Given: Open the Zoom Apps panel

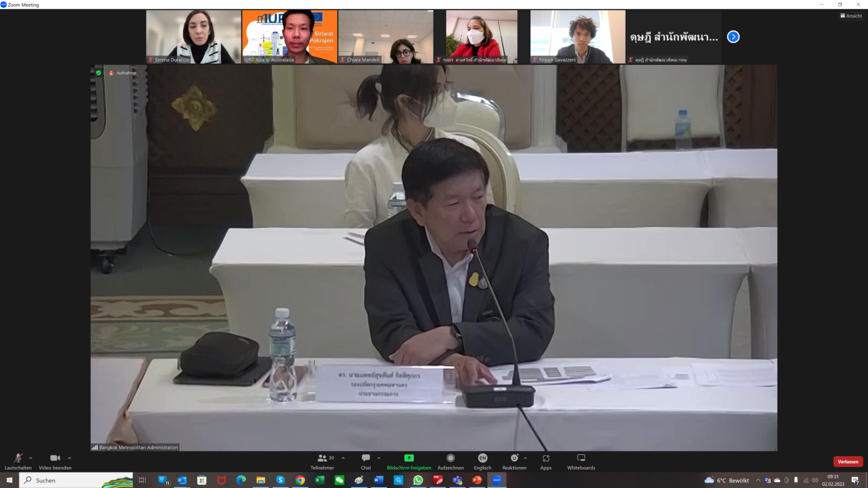Looking at the screenshot, I should (x=546, y=458).
